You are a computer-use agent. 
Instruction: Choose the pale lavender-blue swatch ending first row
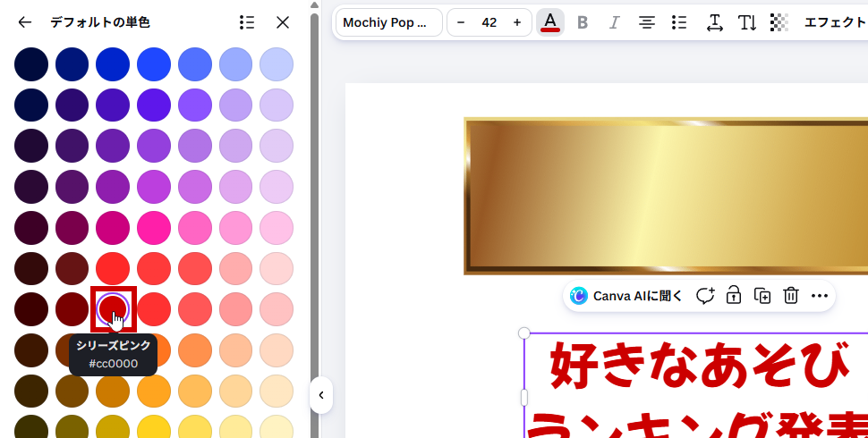[277, 64]
